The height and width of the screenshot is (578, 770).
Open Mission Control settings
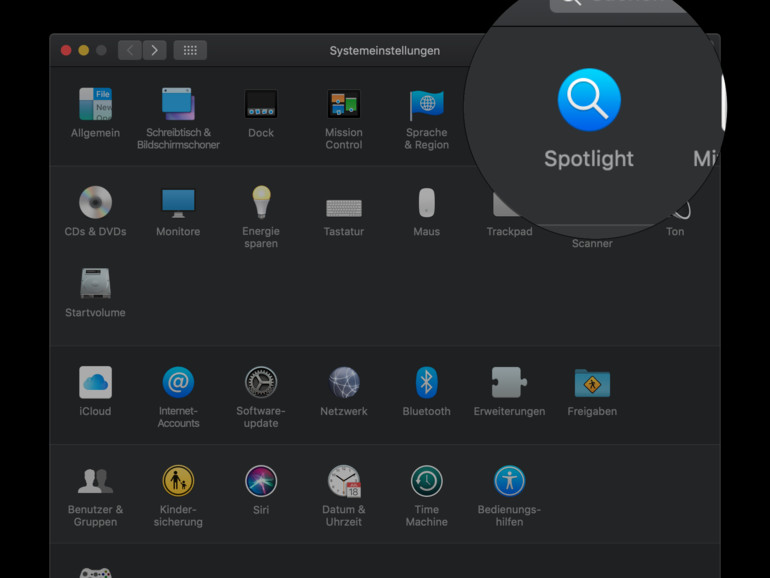[344, 104]
